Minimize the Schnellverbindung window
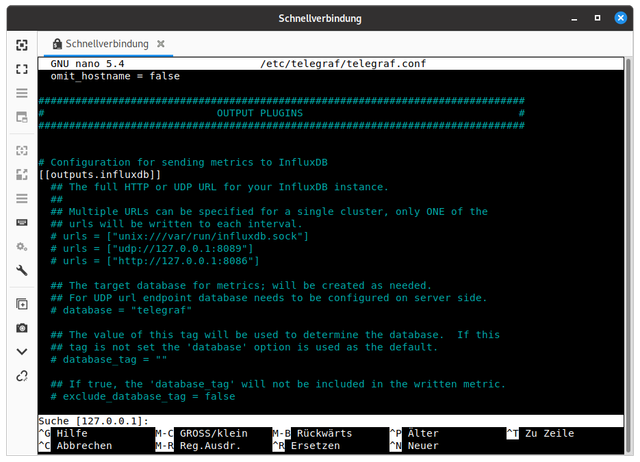The width and height of the screenshot is (640, 462). coord(574,18)
